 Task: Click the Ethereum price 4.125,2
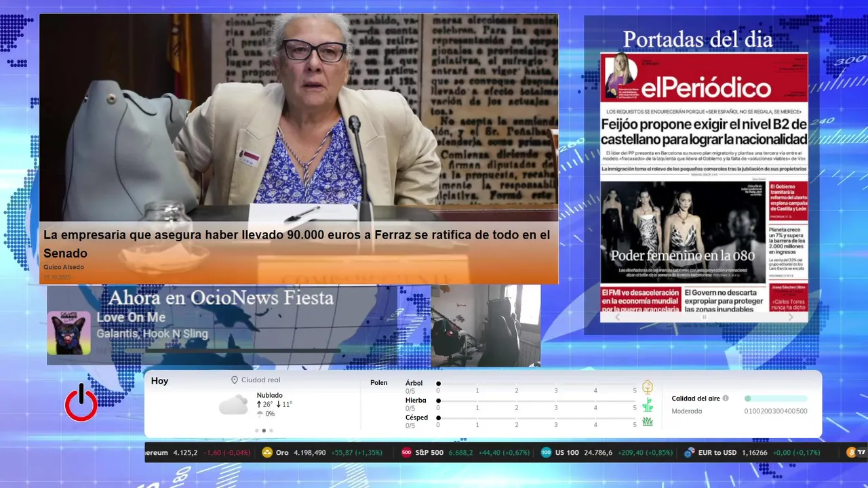[x=185, y=453]
